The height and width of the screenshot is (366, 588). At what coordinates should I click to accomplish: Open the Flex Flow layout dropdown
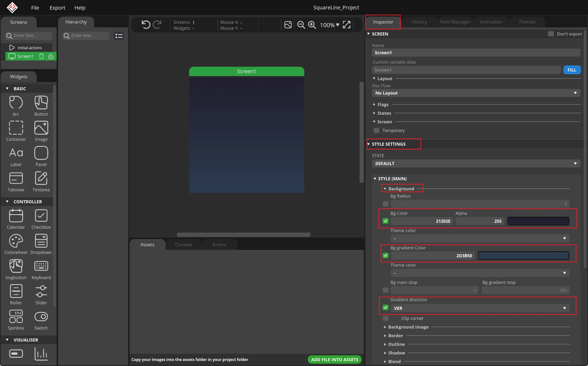tap(476, 93)
